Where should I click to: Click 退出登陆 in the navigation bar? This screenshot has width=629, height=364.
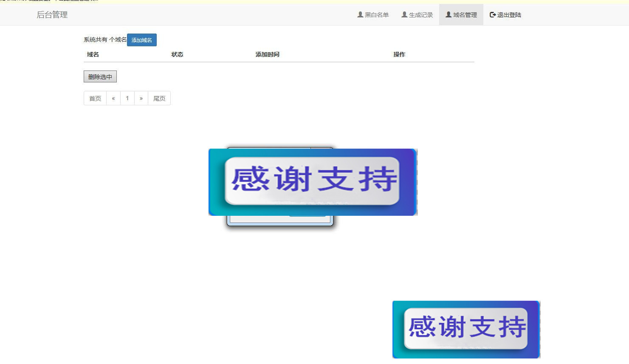(509, 14)
